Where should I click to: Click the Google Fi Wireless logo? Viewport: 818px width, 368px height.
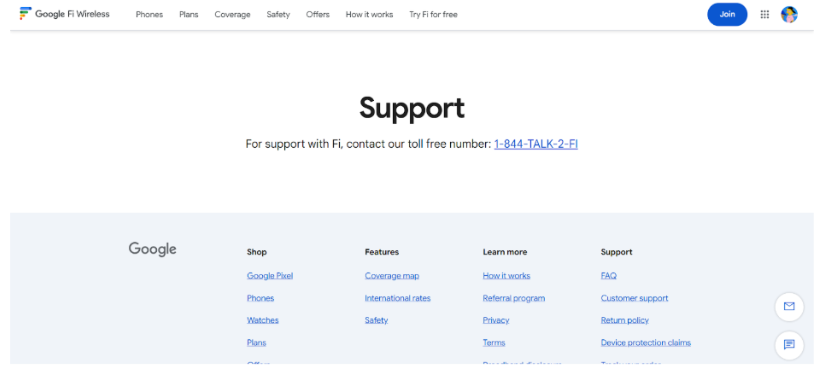tap(65, 14)
